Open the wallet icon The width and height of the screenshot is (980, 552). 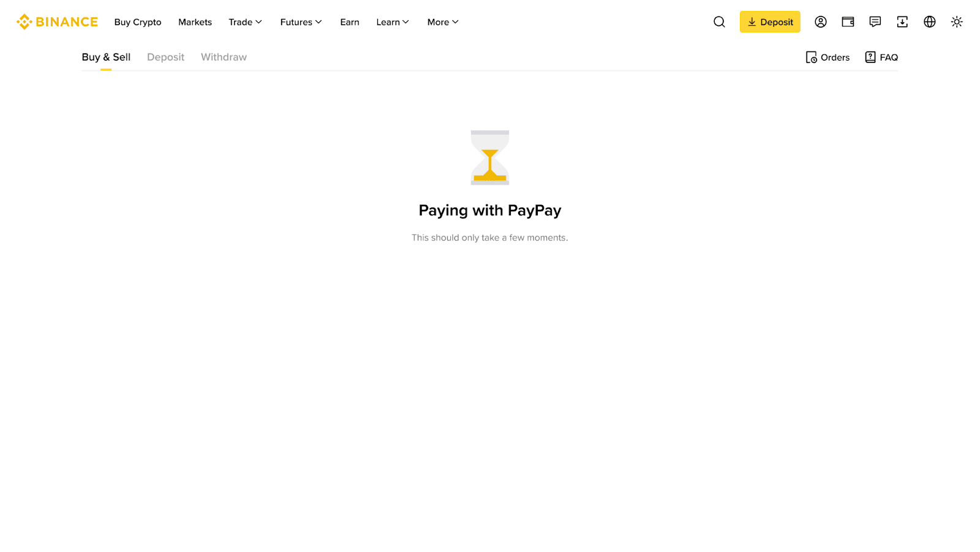click(x=848, y=22)
